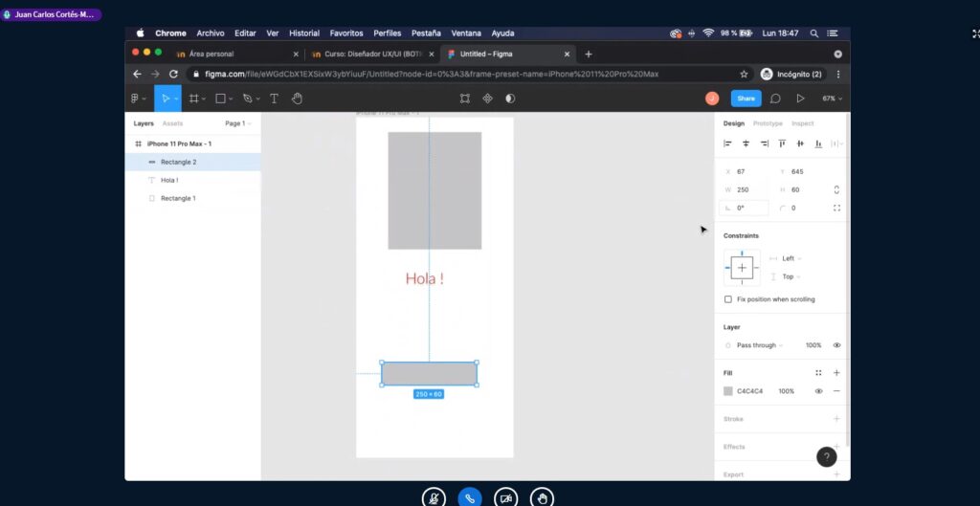Open the 67% zoom dropdown
The image size is (980, 506).
pyautogui.click(x=832, y=99)
